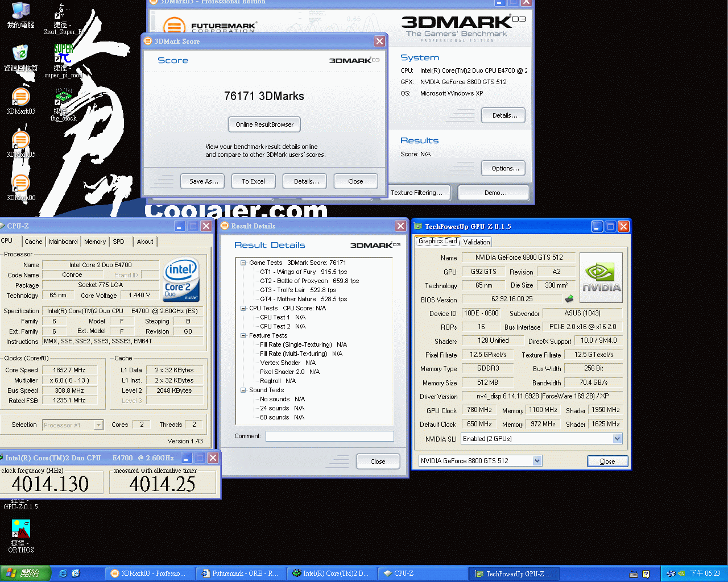
Task: Select the 3DMark05 desktop shortcut
Action: click(x=21, y=144)
